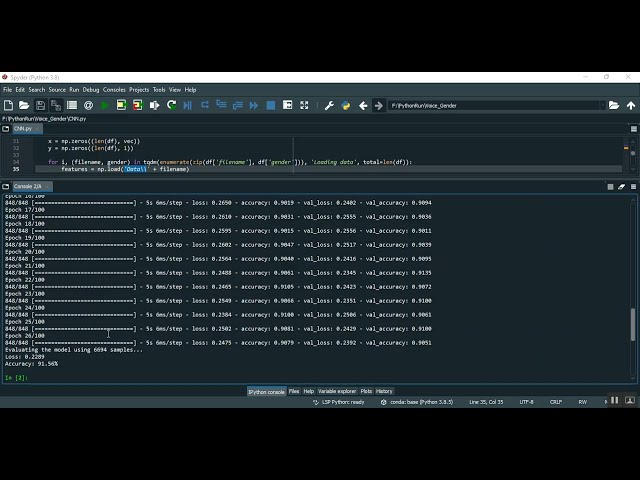
Task: Step into function debug icon
Action: [x=221, y=105]
